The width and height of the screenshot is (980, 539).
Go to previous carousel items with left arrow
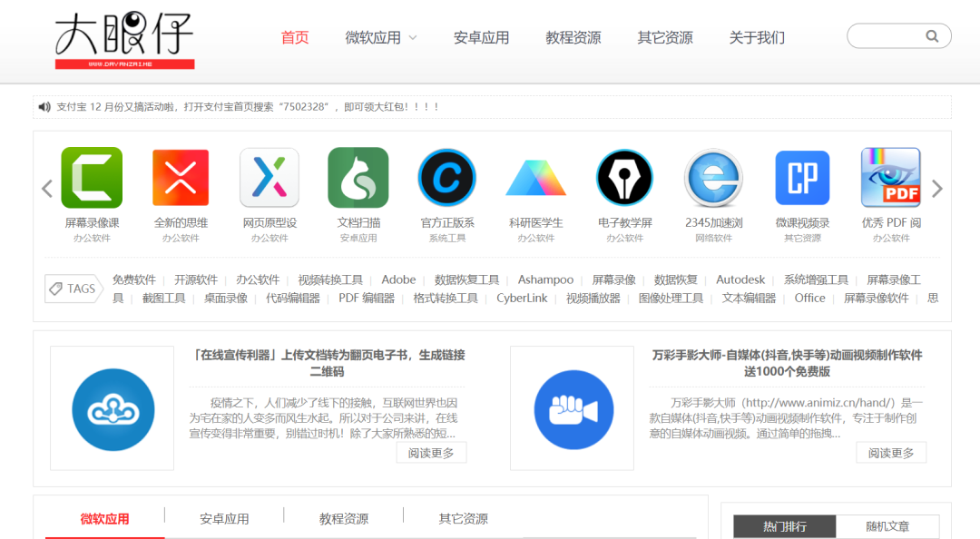pyautogui.click(x=47, y=189)
